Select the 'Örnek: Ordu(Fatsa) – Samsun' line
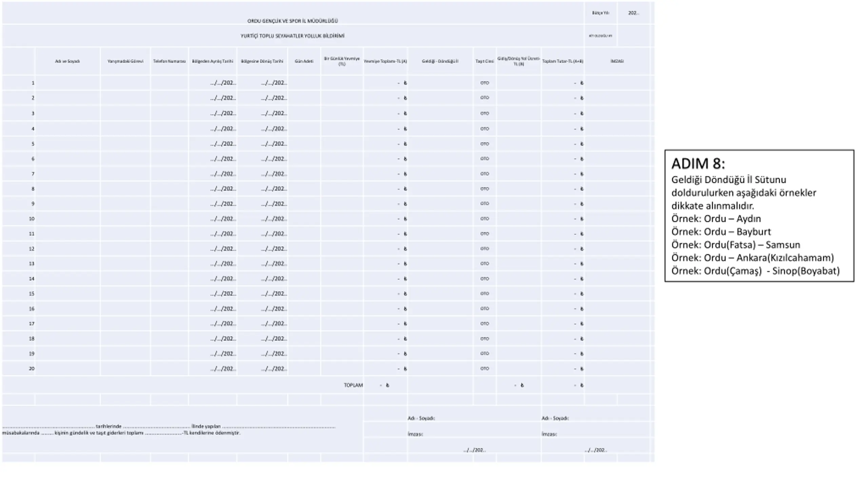This screenshot has height=488, width=868. coord(736,245)
